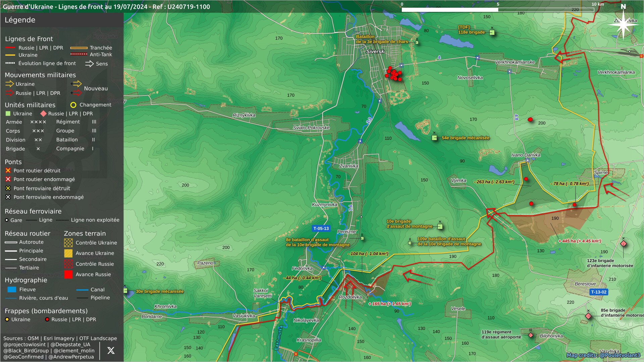Click the 123e brigade red diamond marker
Image resolution: width=644 pixels, height=362 pixels.
click(x=624, y=244)
